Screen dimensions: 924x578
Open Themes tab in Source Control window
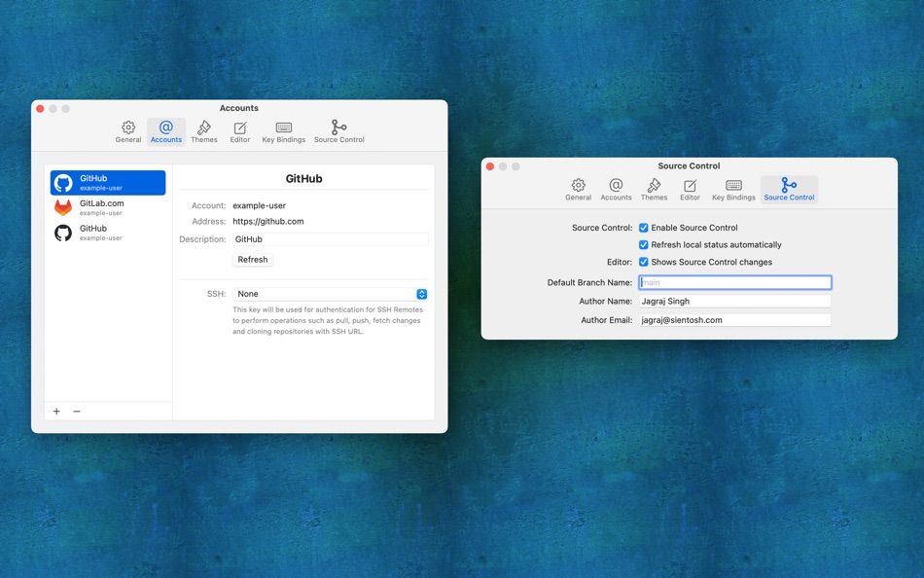tap(655, 190)
